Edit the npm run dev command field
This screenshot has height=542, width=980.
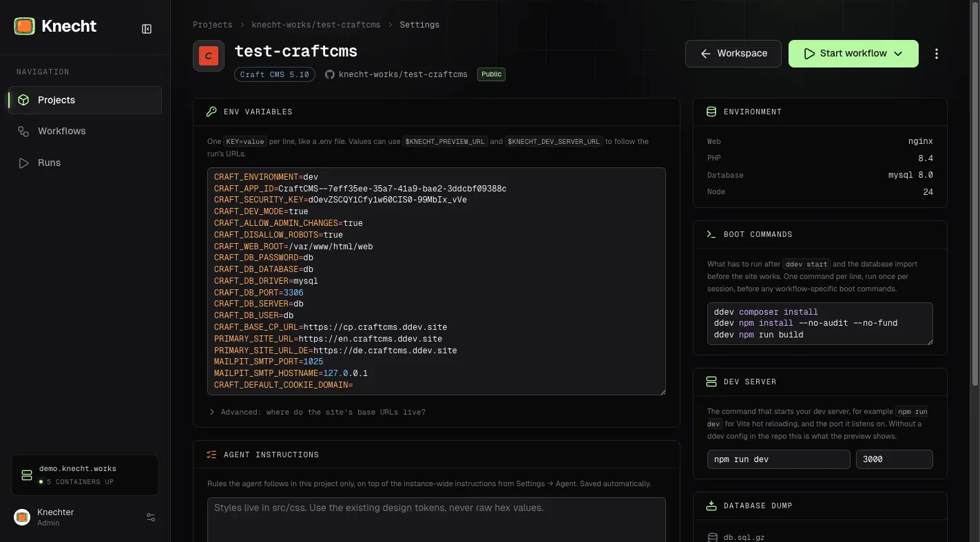[x=779, y=459]
